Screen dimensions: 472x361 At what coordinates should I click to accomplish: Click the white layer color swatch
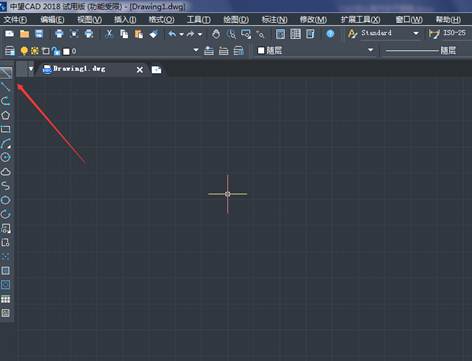tap(66, 51)
